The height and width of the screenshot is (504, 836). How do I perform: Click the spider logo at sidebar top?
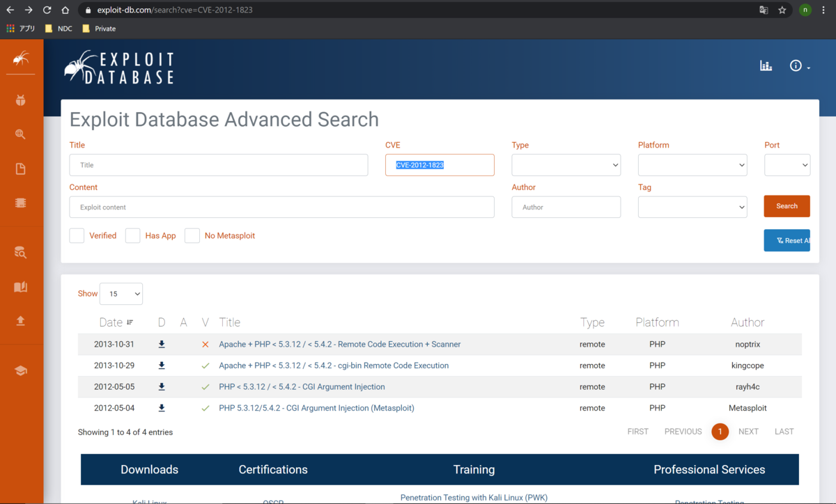coord(21,58)
